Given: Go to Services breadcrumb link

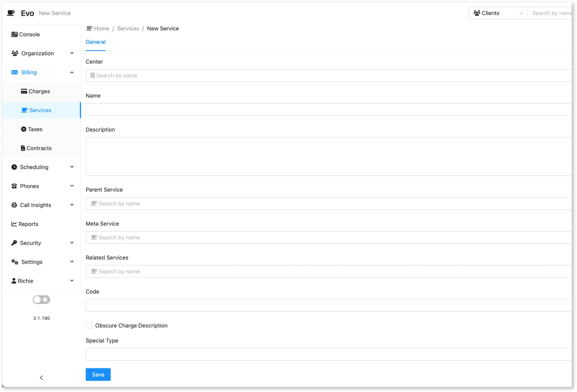Looking at the screenshot, I should click(128, 29).
